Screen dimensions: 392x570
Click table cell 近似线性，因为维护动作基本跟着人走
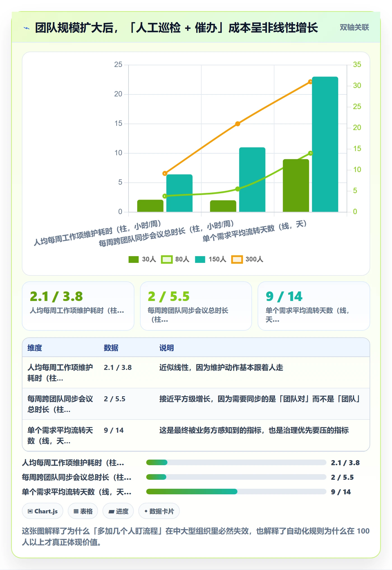(x=221, y=367)
